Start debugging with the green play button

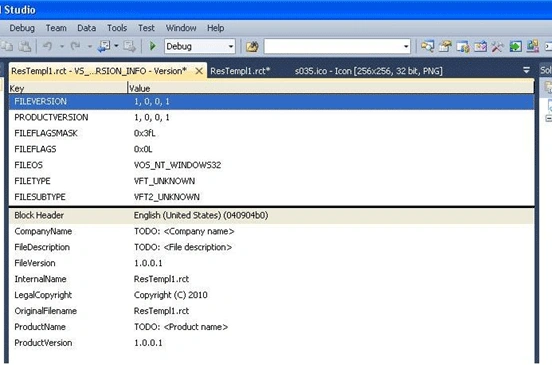tap(153, 46)
